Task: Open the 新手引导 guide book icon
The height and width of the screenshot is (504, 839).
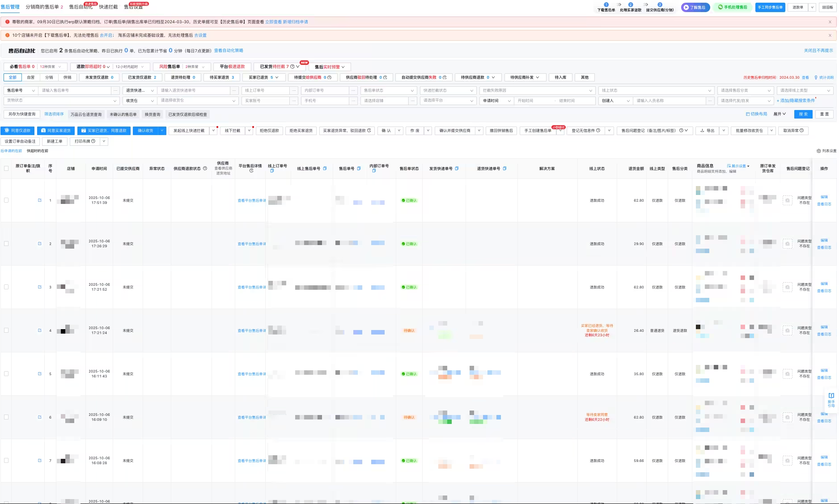Action: point(831,396)
